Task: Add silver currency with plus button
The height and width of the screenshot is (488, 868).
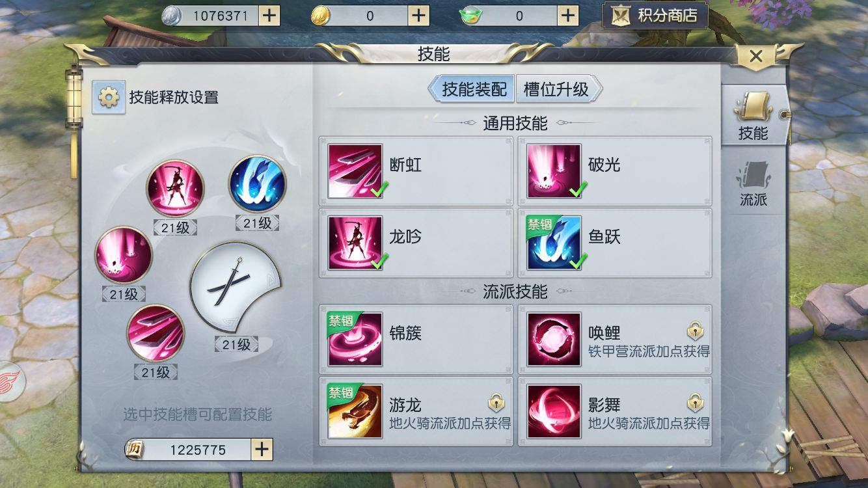Action: coord(269,16)
